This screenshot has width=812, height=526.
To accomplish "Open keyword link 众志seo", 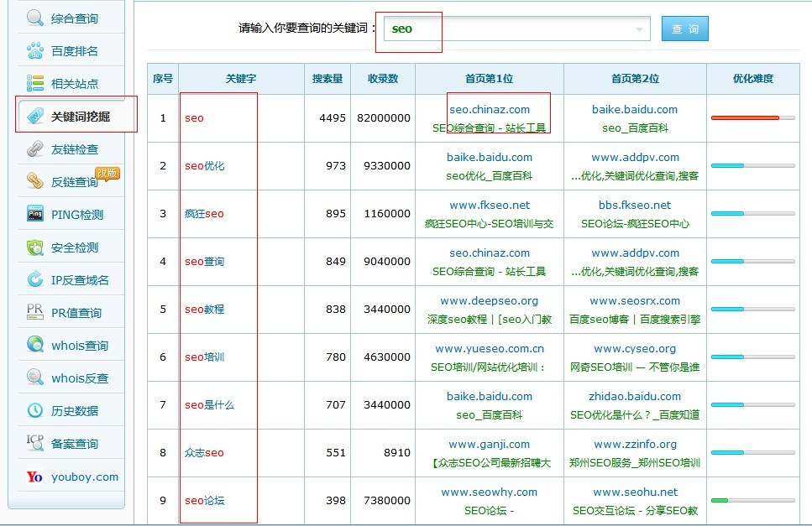I will 204,452.
